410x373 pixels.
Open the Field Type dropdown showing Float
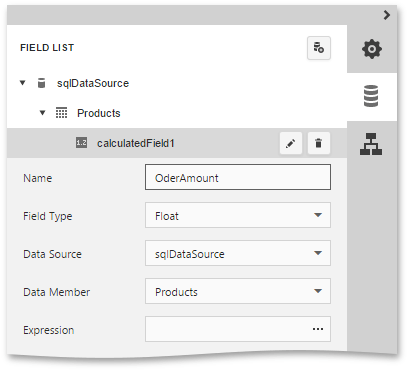click(x=238, y=215)
